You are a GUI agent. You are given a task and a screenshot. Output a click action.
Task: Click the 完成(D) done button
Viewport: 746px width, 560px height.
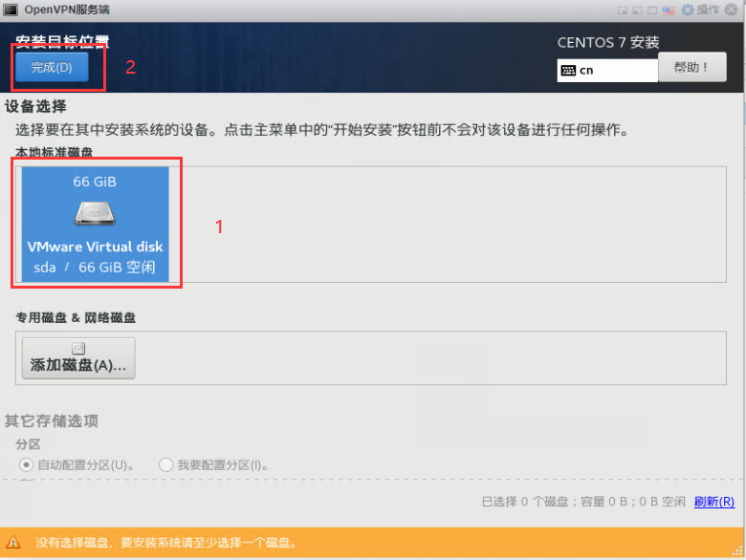(52, 67)
